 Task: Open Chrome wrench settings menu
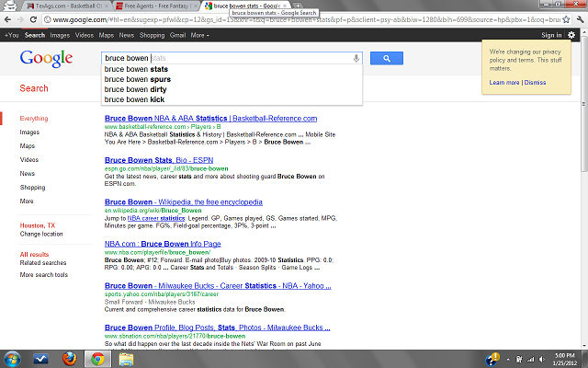[580, 19]
